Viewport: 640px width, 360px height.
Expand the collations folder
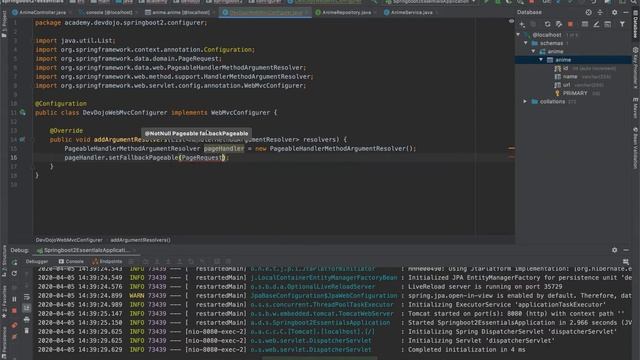[x=525, y=101]
